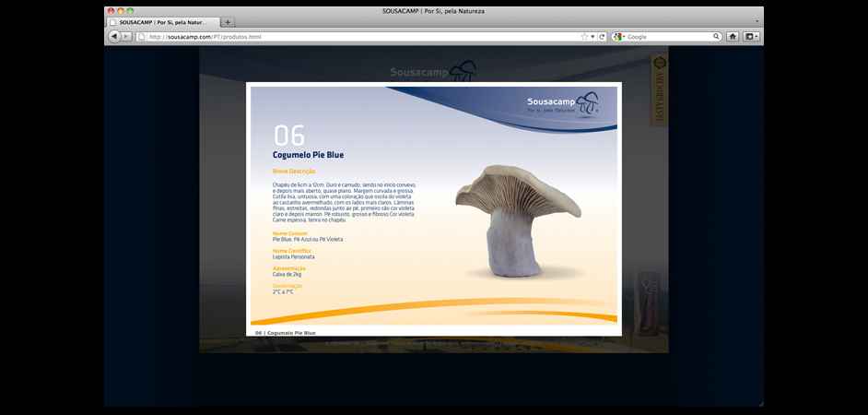Bookmark this page with the star icon
This screenshot has height=415, width=868.
[584, 37]
